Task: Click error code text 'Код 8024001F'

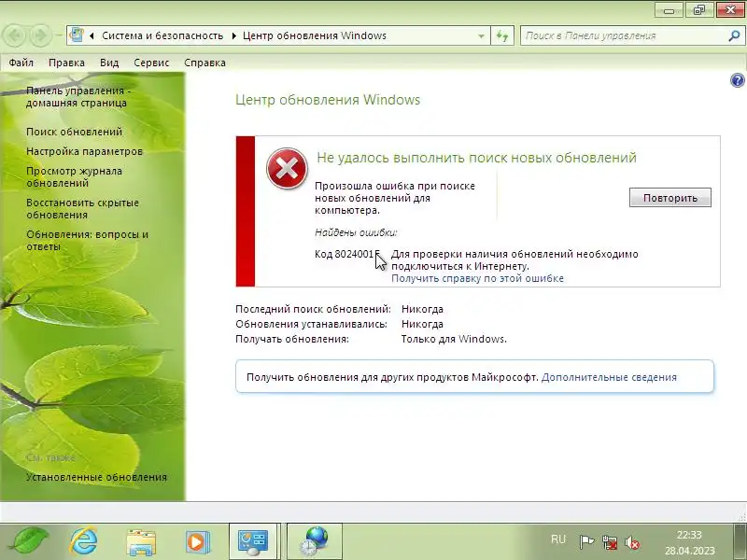Action: point(346,254)
